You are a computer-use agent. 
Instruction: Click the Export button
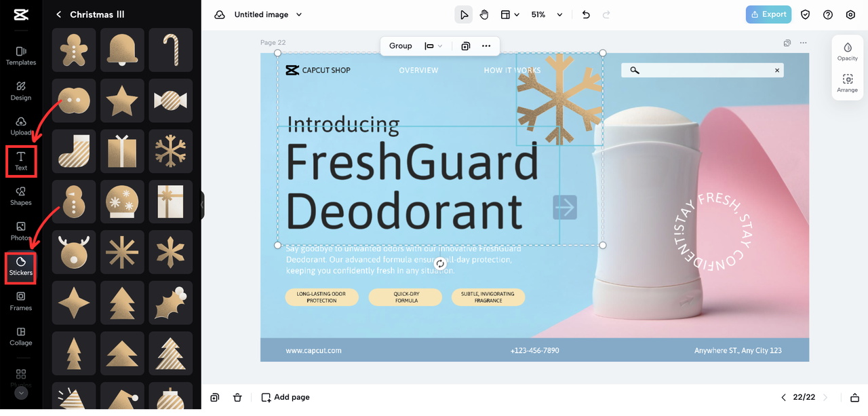coord(769,14)
